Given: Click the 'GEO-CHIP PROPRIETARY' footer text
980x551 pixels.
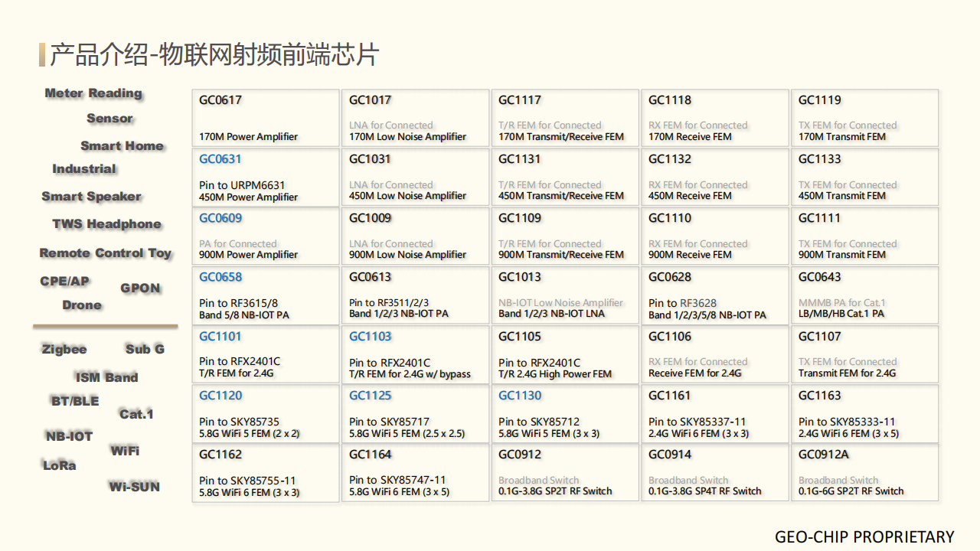Looking at the screenshot, I should coord(864,536).
